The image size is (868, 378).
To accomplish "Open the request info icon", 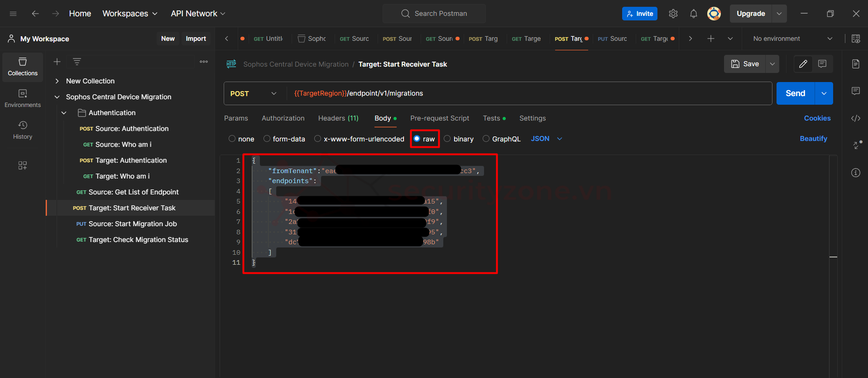I will pyautogui.click(x=856, y=173).
